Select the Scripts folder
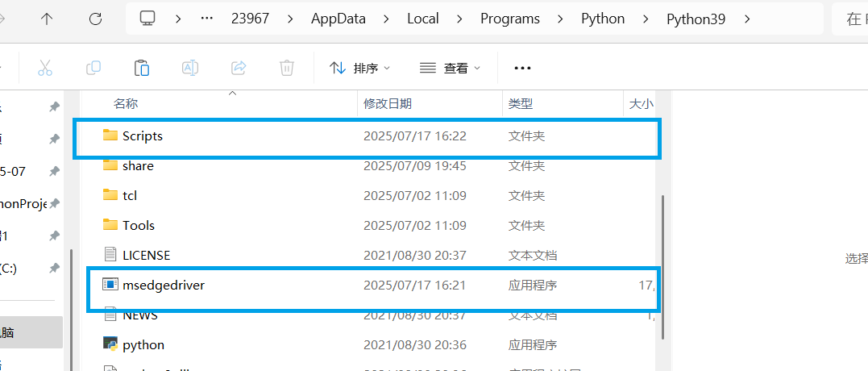 367,135
